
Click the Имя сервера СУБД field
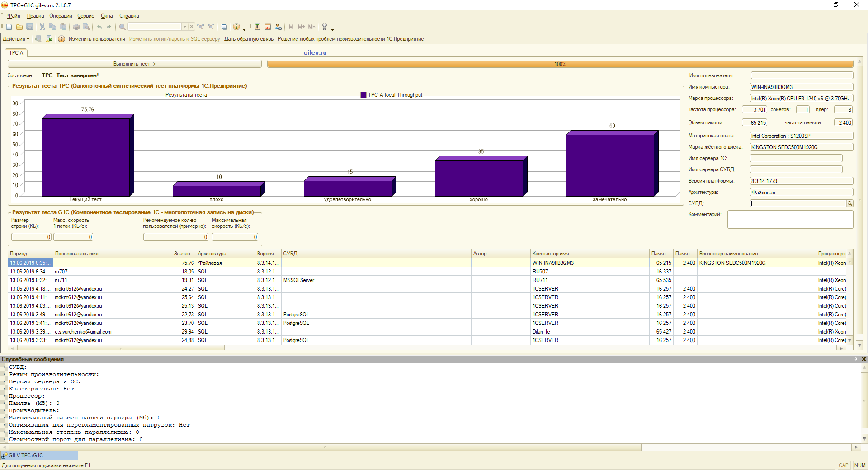pos(796,169)
